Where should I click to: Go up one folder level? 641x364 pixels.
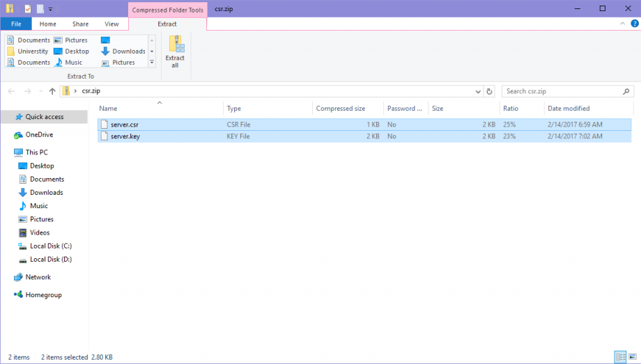point(52,91)
